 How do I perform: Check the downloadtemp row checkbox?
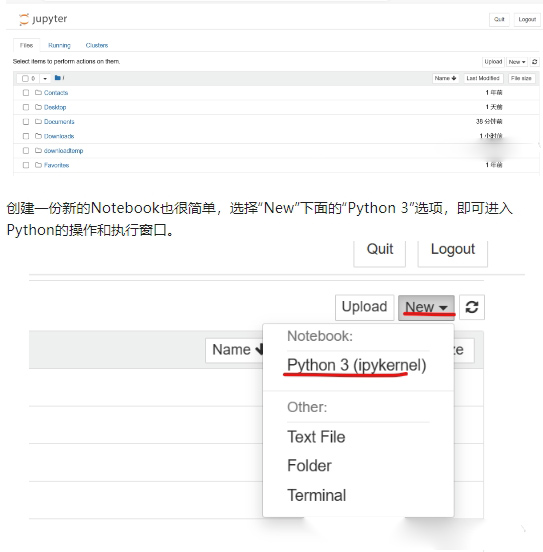tap(26, 150)
